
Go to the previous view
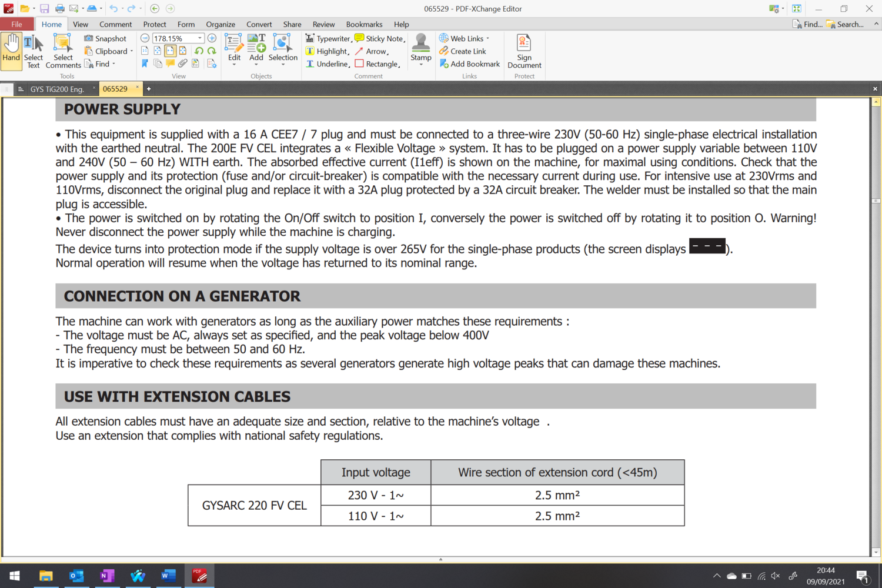point(155,9)
